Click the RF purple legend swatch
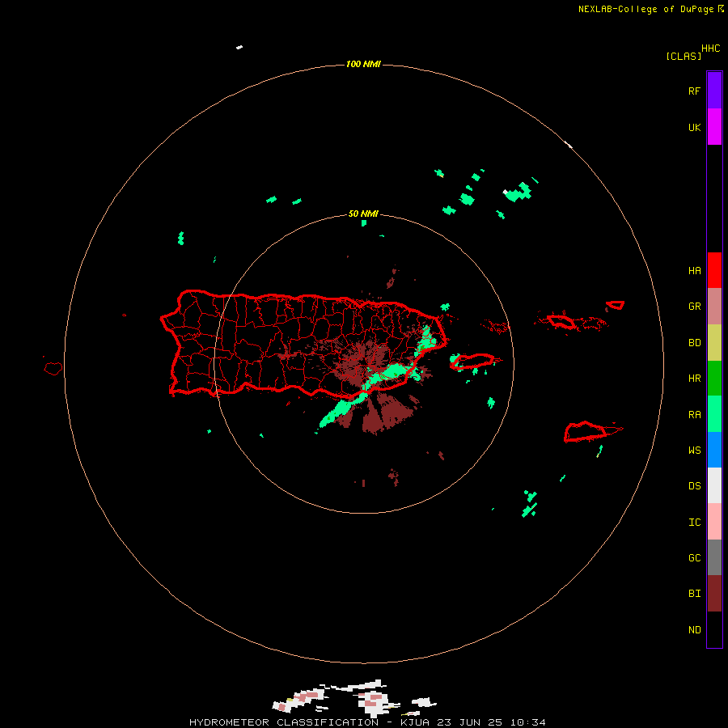Viewport: 728px width, 728px height. coord(714,91)
